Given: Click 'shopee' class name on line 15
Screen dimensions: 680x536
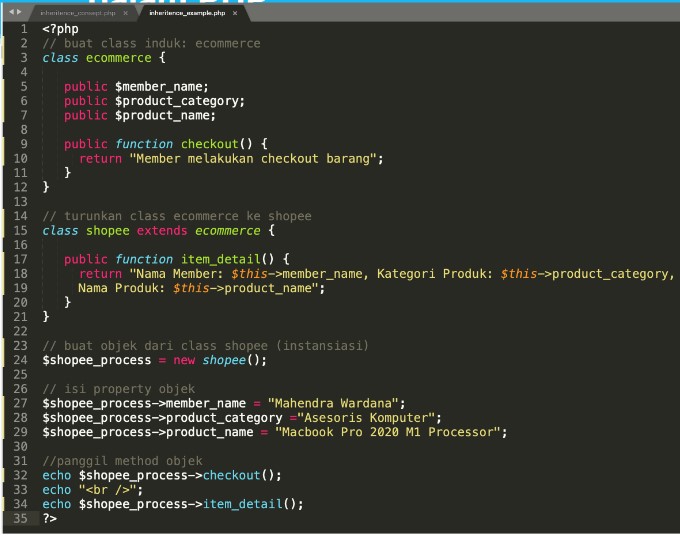Looking at the screenshot, I should (108, 231).
